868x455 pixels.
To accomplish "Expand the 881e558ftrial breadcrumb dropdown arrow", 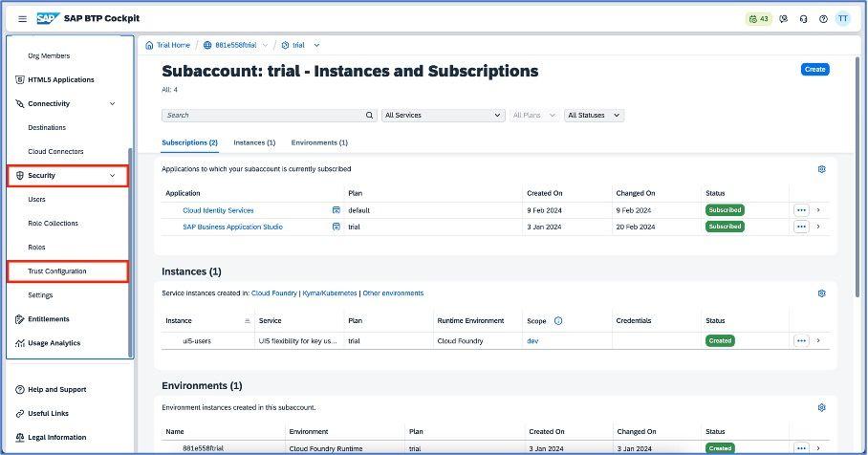I will pyautogui.click(x=265, y=45).
